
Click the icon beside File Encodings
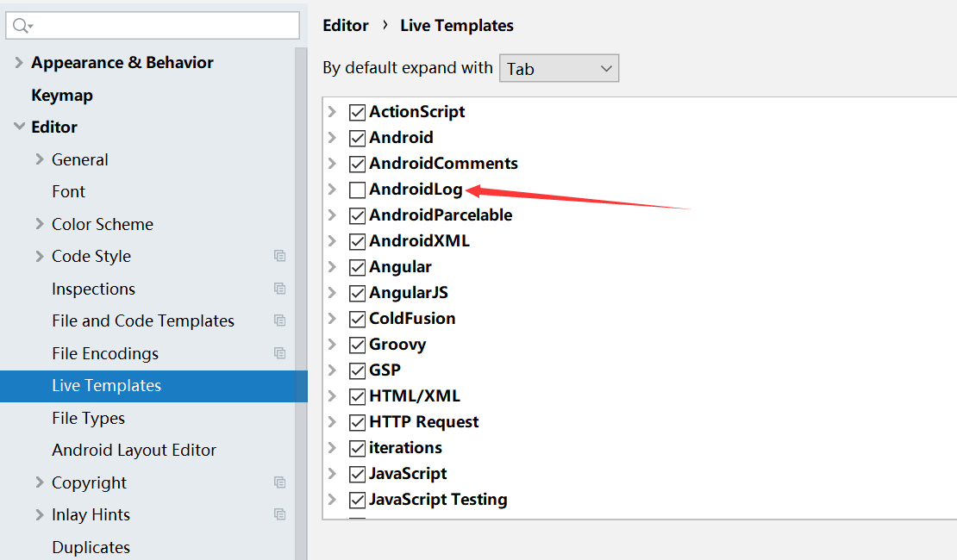(x=279, y=353)
